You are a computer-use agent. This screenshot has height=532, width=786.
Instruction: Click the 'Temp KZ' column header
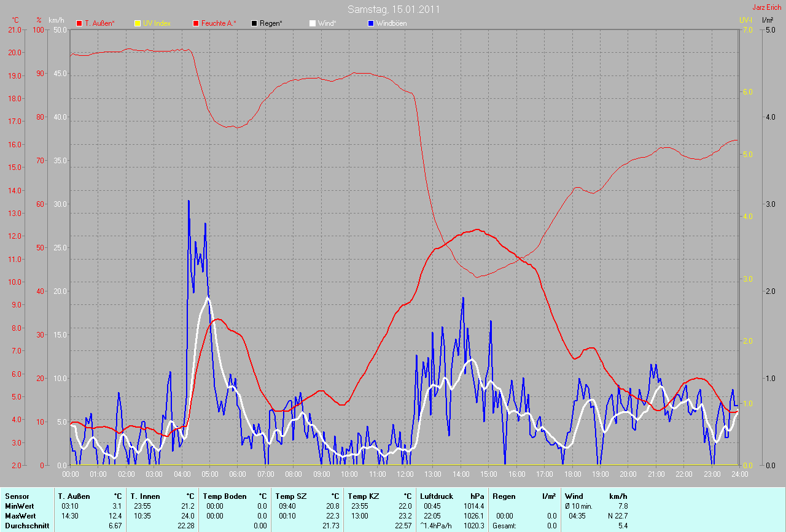click(x=364, y=496)
